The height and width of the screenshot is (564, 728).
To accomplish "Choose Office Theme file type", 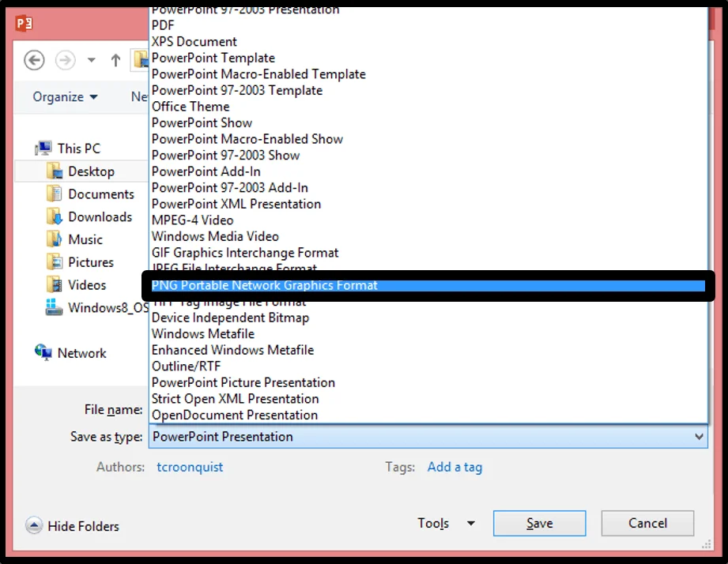I will click(428, 107).
